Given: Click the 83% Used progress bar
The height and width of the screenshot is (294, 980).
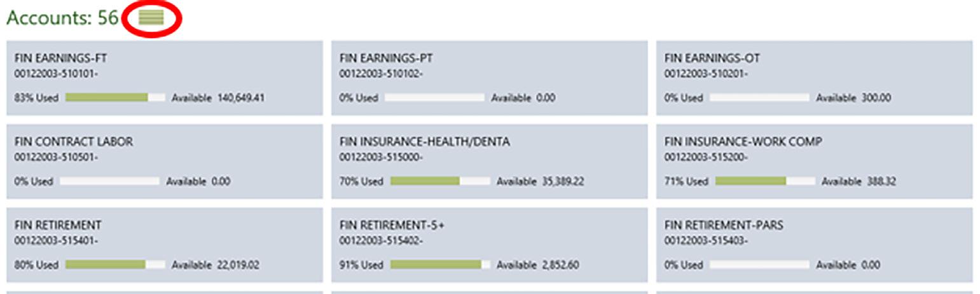Looking at the screenshot, I should 115,98.
